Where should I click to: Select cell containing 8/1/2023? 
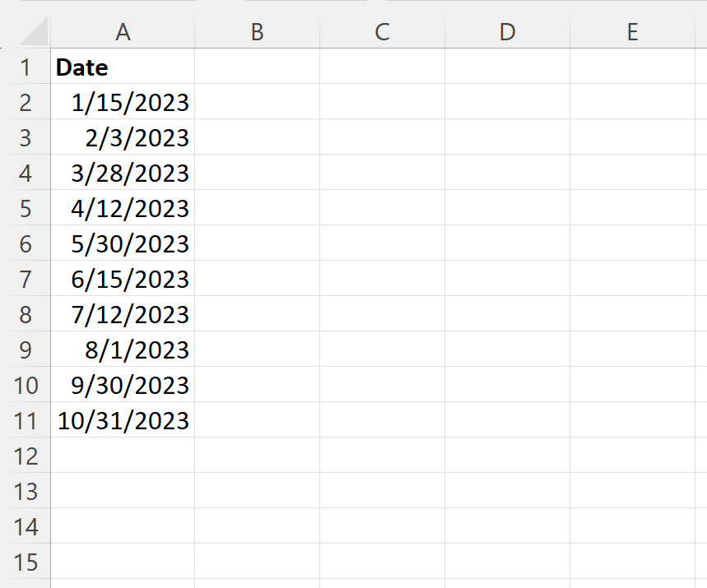click(123, 350)
